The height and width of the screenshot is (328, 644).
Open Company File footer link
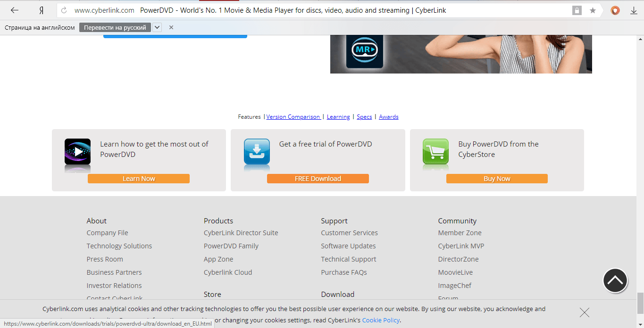click(108, 233)
